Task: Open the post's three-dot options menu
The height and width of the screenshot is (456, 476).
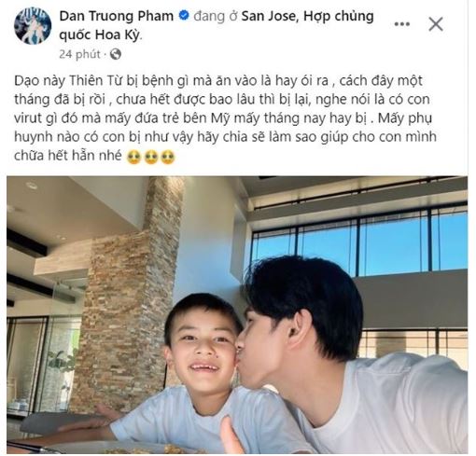Action: (x=401, y=24)
